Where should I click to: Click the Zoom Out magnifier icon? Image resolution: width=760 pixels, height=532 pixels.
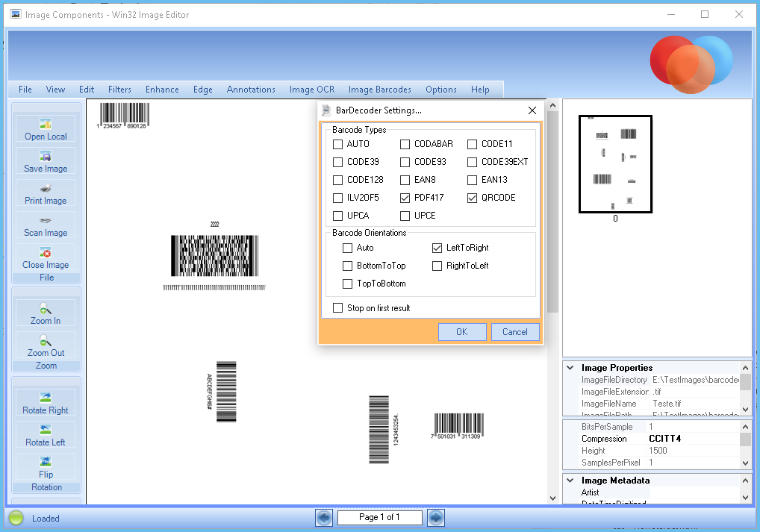coord(46,341)
